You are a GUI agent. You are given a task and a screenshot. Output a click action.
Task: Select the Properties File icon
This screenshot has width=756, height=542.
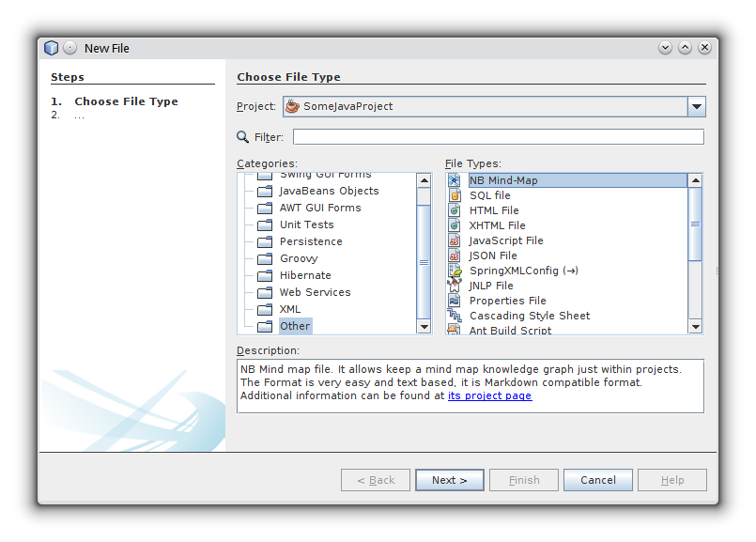[455, 301]
